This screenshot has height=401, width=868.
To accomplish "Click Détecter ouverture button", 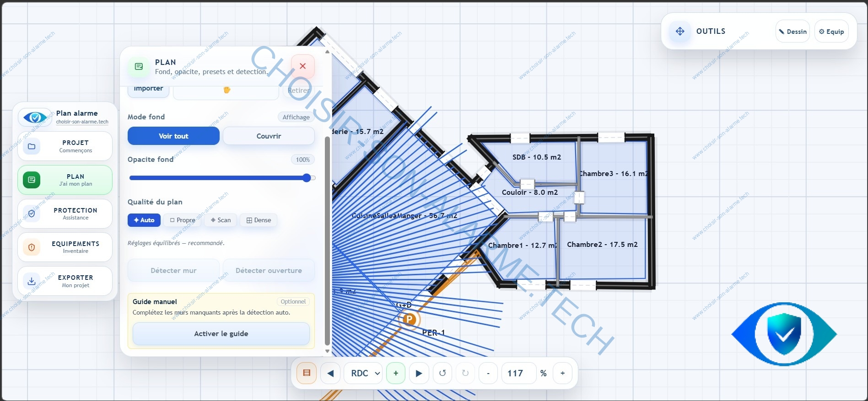I will (x=269, y=270).
